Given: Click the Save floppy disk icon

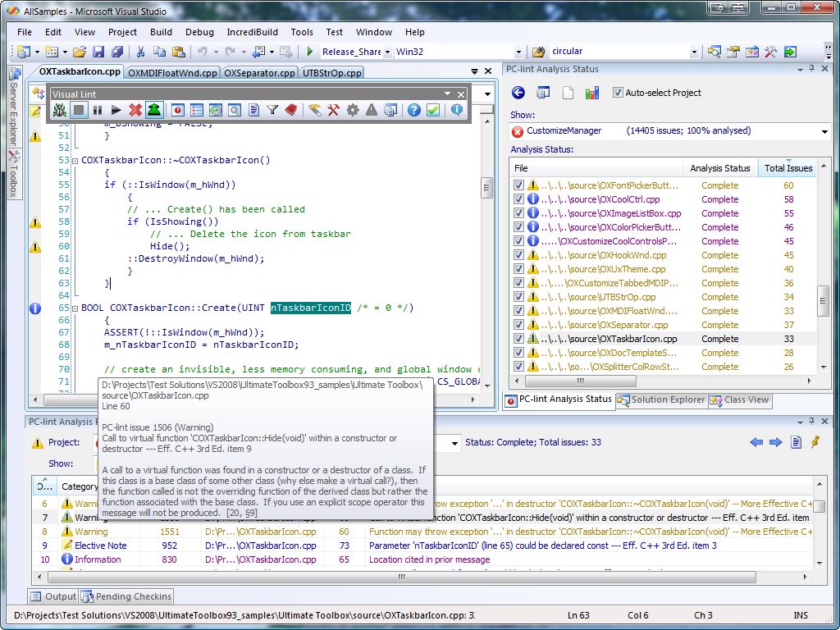Looking at the screenshot, I should tap(98, 52).
